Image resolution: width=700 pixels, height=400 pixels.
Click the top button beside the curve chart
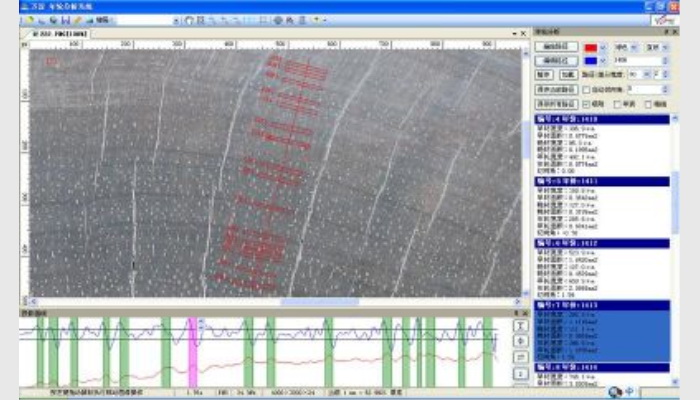[x=520, y=326]
